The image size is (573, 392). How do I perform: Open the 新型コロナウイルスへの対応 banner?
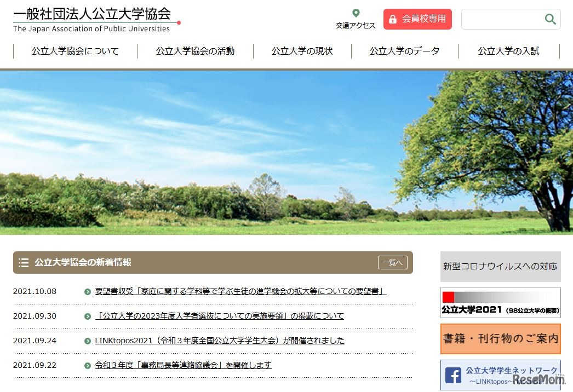[x=500, y=267]
